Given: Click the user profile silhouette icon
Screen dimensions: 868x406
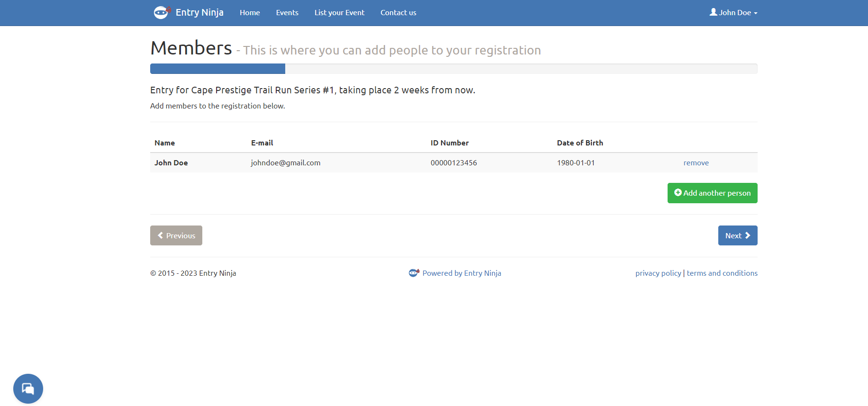Looking at the screenshot, I should point(713,12).
